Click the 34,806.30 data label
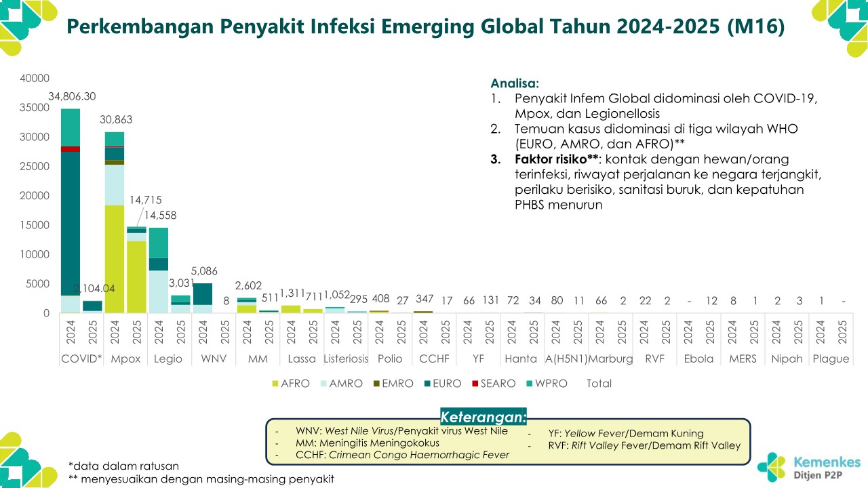 point(72,97)
